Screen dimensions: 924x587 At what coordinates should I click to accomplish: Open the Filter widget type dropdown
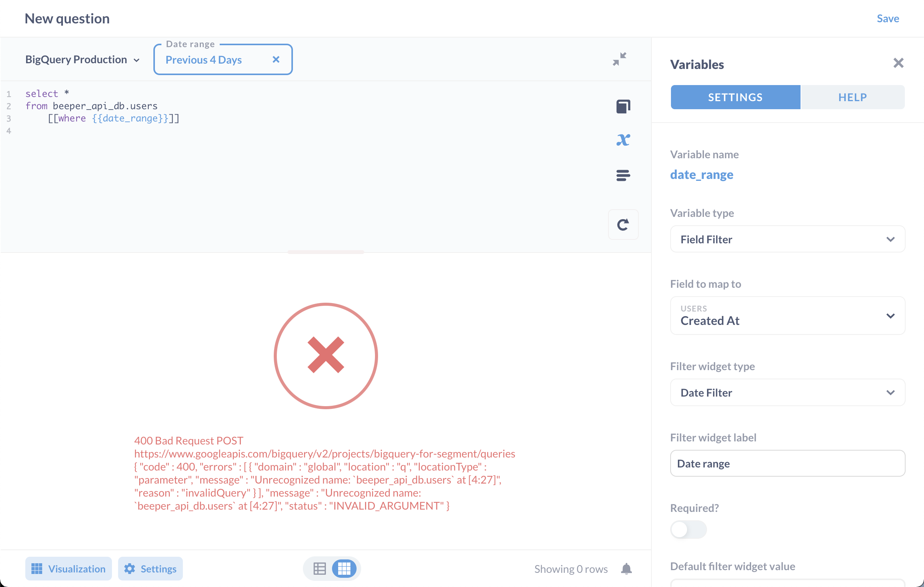pos(787,392)
